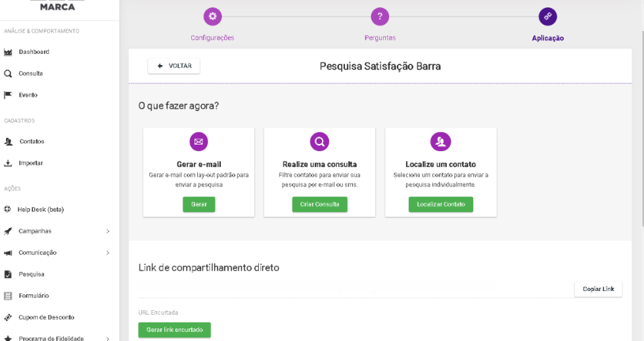Viewport: 644px width, 341px height.
Task: Click the Aplicação link step icon
Action: click(x=547, y=17)
